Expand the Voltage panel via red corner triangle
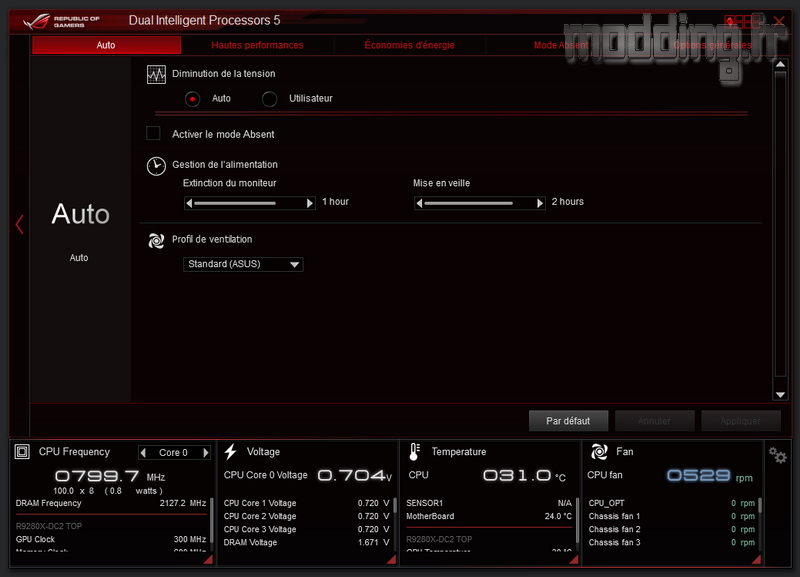 pos(391,560)
